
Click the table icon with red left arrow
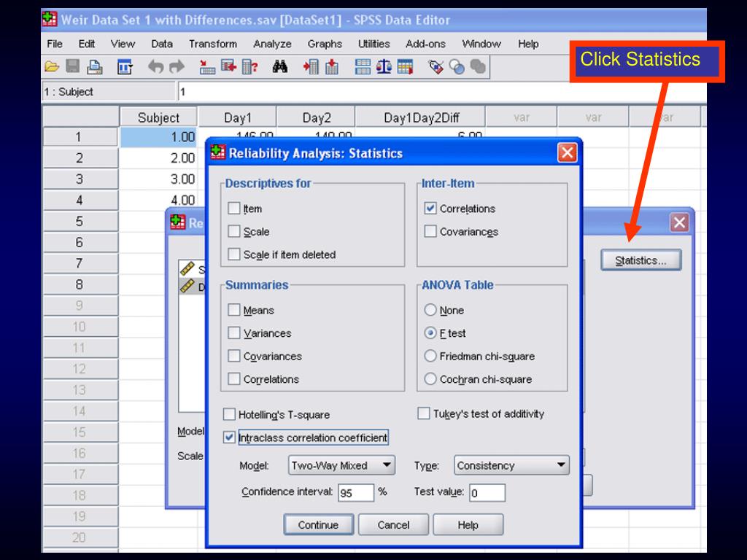[x=228, y=66]
